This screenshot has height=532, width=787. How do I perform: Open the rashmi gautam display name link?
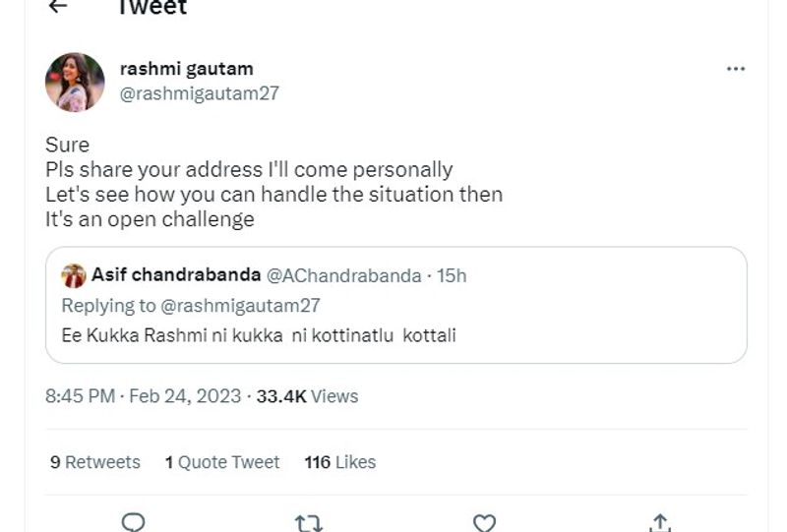pos(186,69)
